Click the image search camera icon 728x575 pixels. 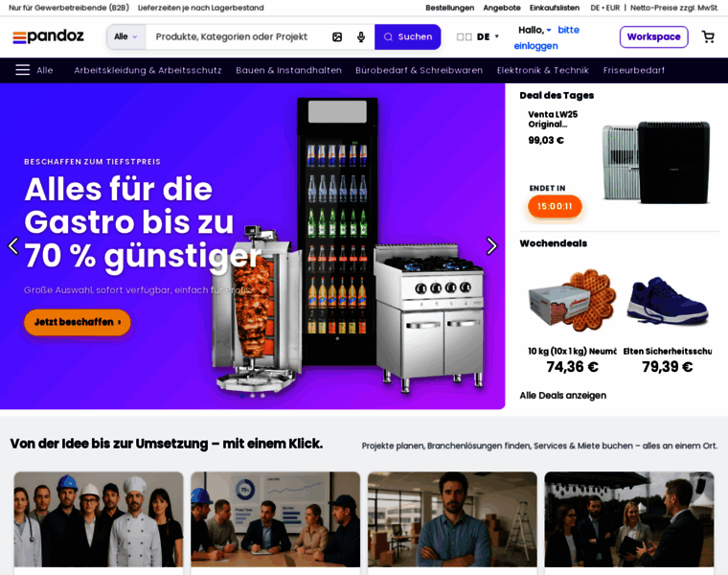click(337, 36)
